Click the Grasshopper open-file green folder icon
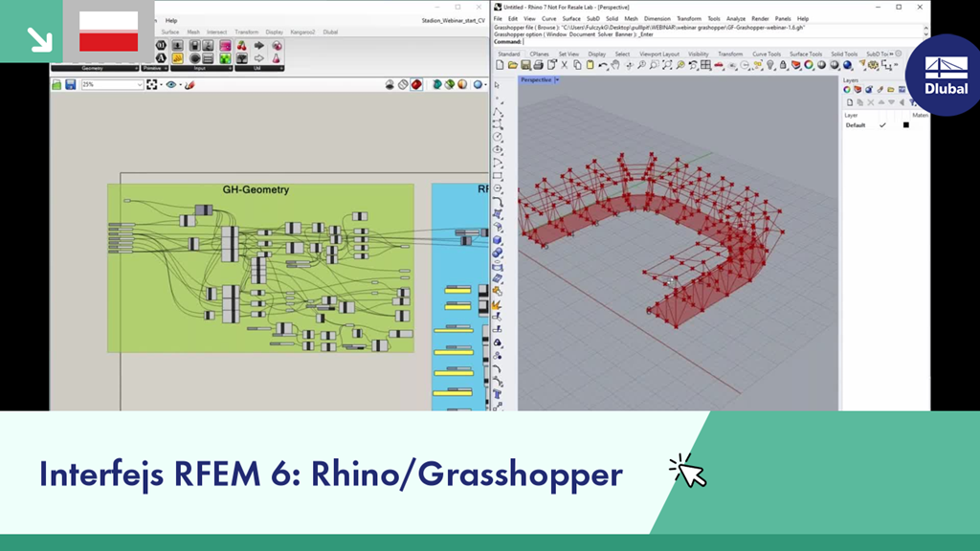The height and width of the screenshot is (551, 980). click(x=56, y=84)
